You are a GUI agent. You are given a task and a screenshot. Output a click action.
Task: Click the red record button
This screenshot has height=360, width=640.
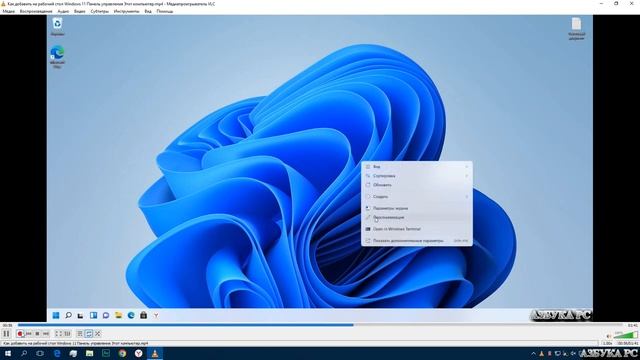(20, 334)
